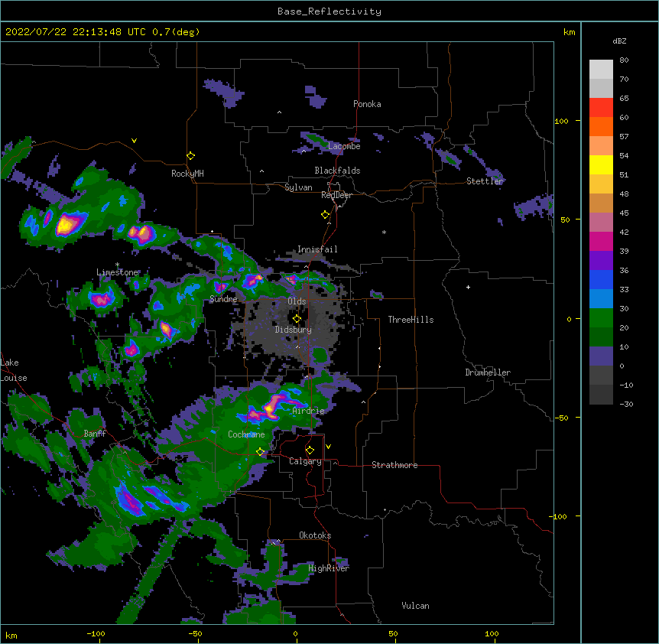Click the Cochrane town label
This screenshot has height=644, width=659.
[x=246, y=434]
